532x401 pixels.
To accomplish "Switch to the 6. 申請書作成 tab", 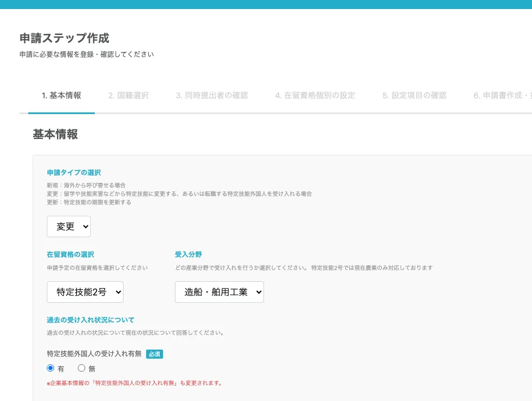I will [x=502, y=96].
